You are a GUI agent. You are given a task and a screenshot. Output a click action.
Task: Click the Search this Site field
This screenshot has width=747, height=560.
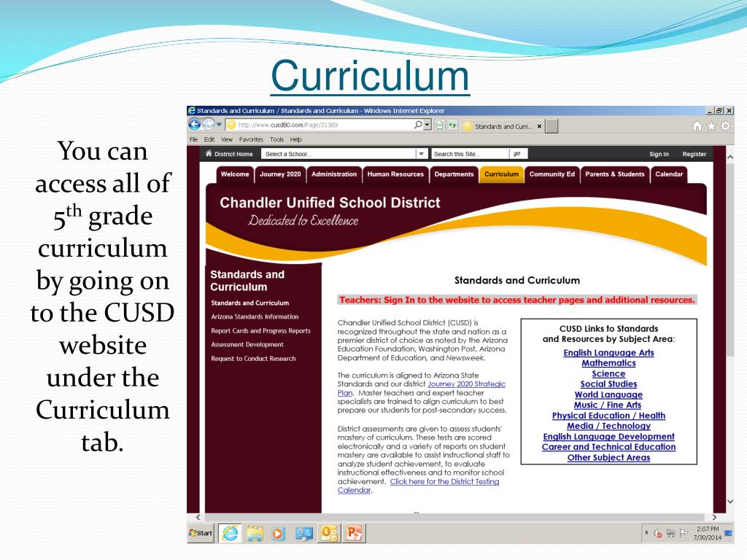[x=471, y=154]
